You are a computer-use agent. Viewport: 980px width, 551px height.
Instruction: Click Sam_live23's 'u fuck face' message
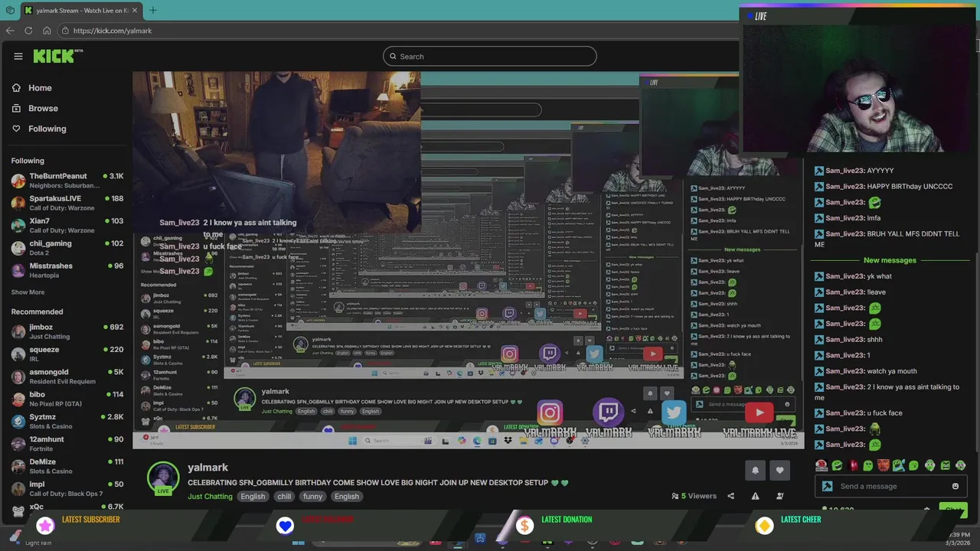(x=858, y=413)
